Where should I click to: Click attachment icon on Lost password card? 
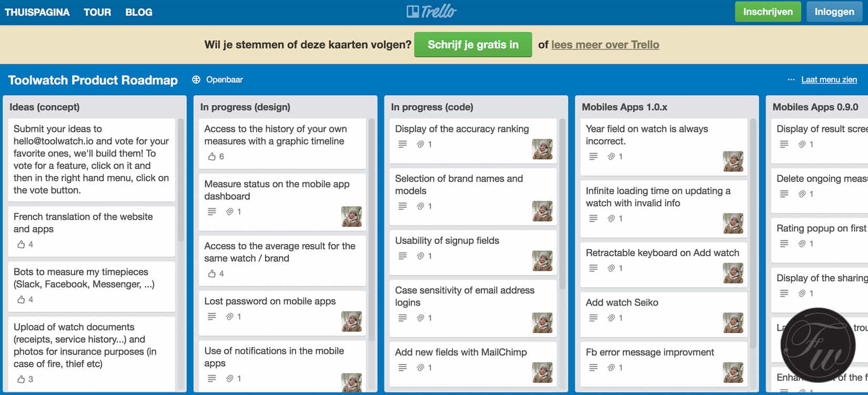point(229,317)
